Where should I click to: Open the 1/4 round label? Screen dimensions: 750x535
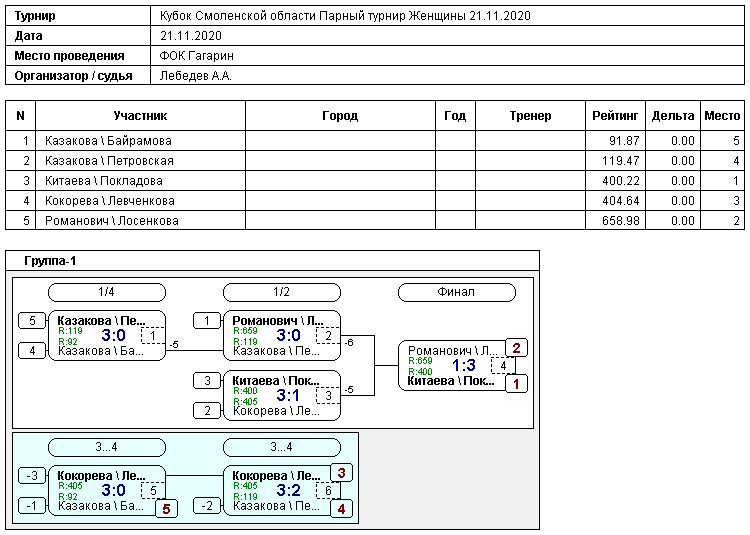[x=107, y=292]
